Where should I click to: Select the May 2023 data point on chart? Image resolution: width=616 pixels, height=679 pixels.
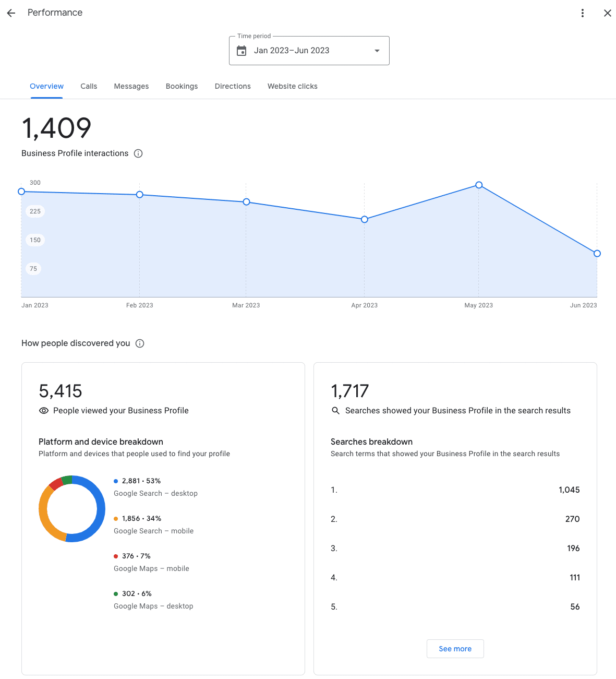click(479, 185)
